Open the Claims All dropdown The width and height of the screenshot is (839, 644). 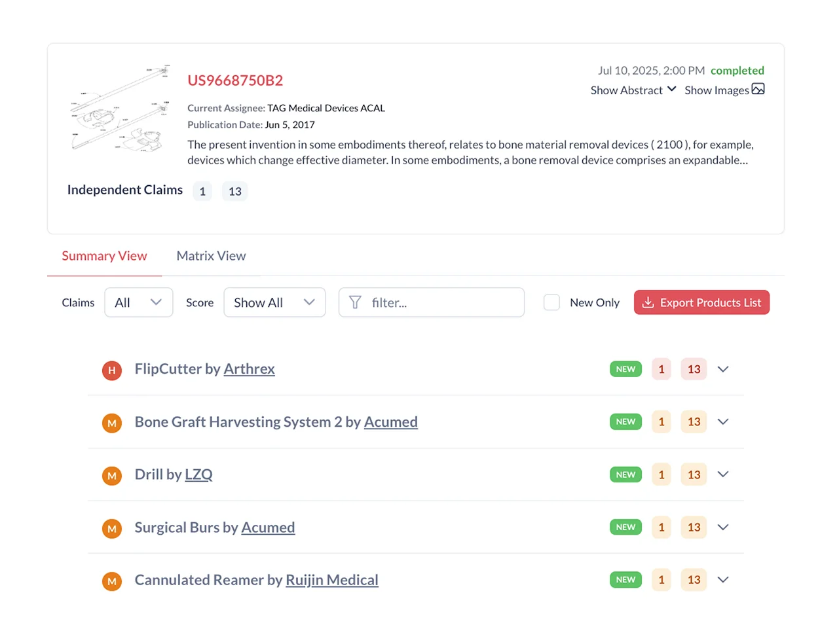coord(139,302)
